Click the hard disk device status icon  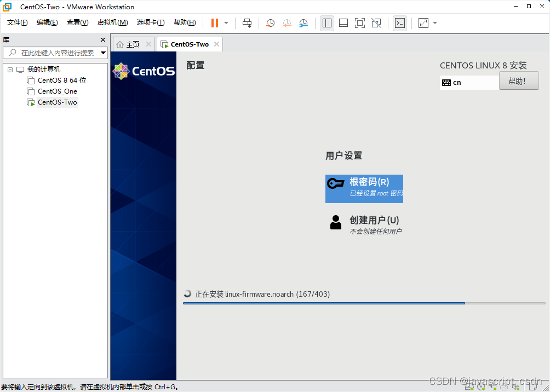pos(468,387)
